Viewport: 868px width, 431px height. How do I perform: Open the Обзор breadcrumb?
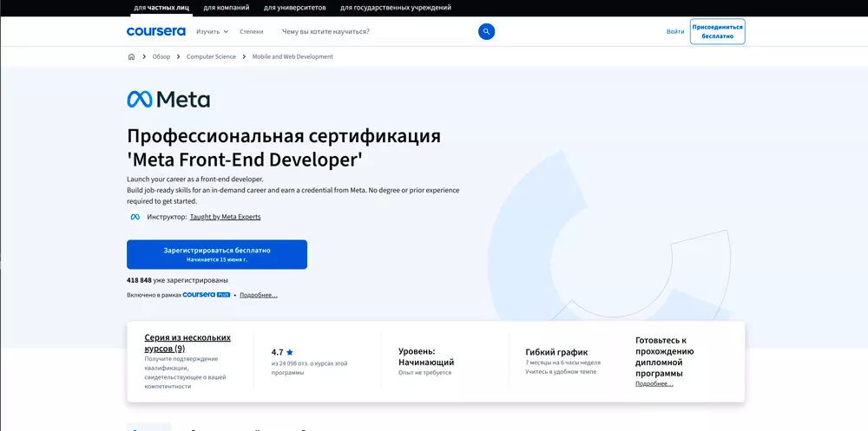(x=161, y=56)
